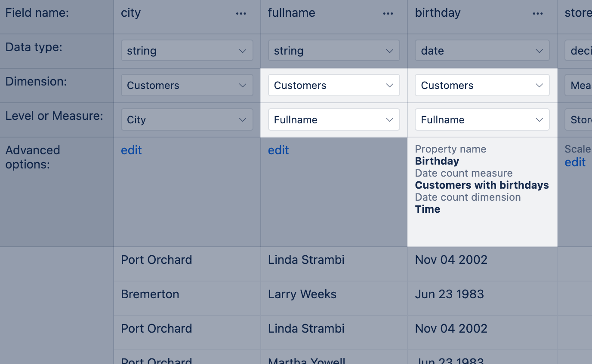Open birthday column Fullname level dropdown
Screen dimensions: 592x364
click(x=482, y=119)
